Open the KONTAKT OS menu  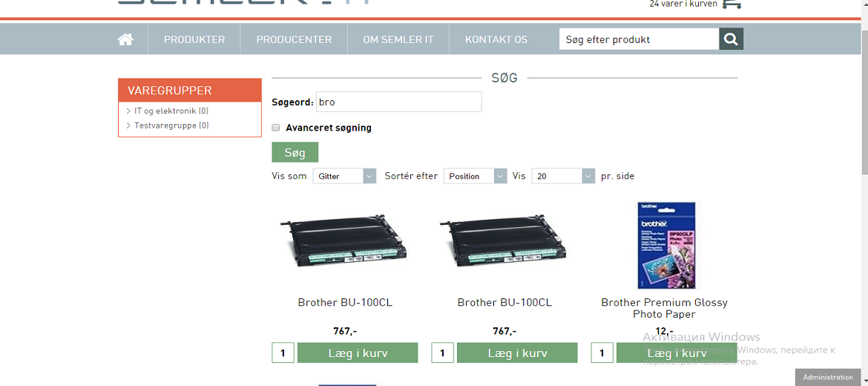coord(496,39)
